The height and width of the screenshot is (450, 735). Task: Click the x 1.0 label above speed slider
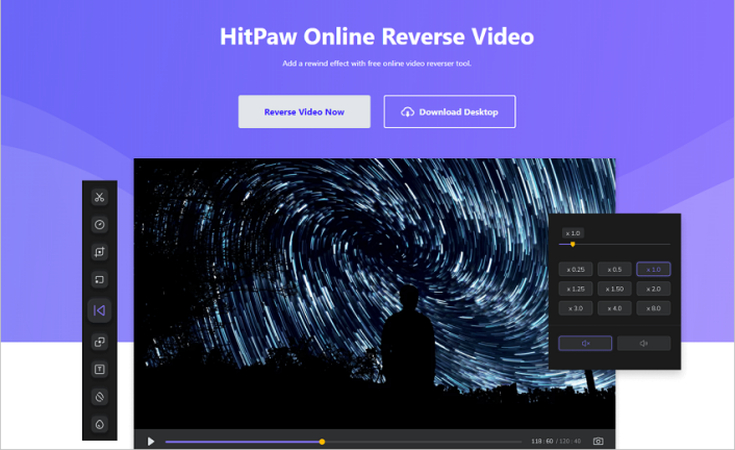573,233
